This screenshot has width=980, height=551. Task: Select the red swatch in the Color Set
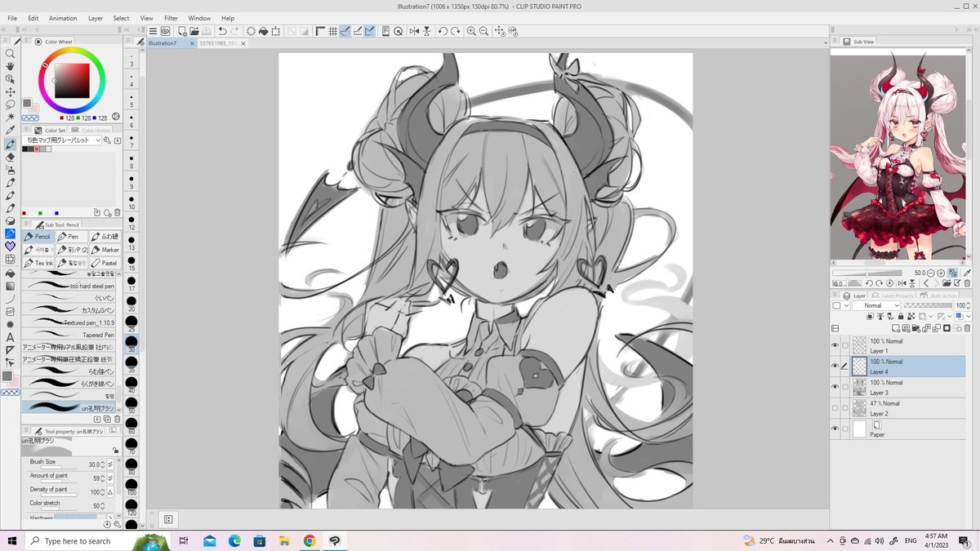[x=25, y=212]
